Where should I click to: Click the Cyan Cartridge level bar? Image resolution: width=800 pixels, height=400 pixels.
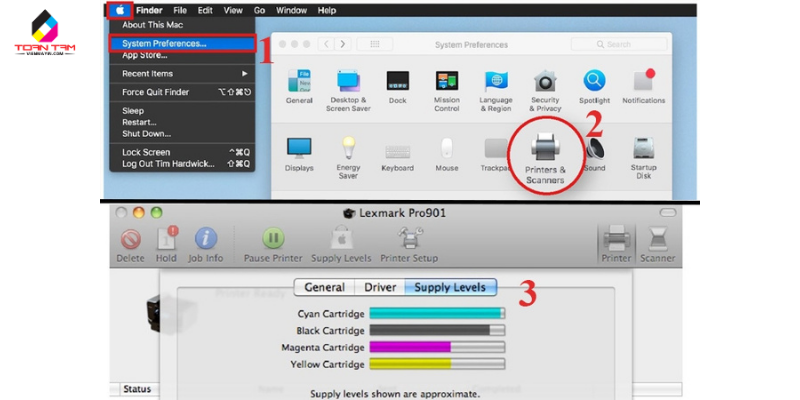tap(436, 313)
